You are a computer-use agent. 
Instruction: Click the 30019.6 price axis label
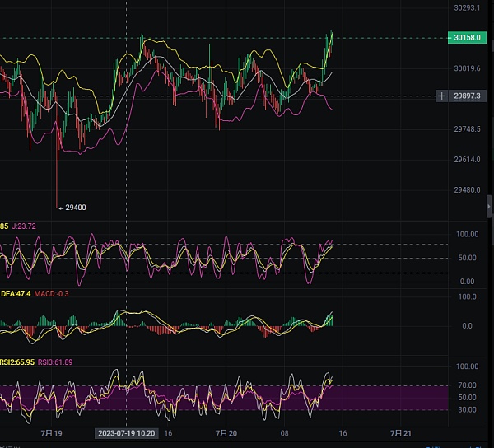(467, 68)
